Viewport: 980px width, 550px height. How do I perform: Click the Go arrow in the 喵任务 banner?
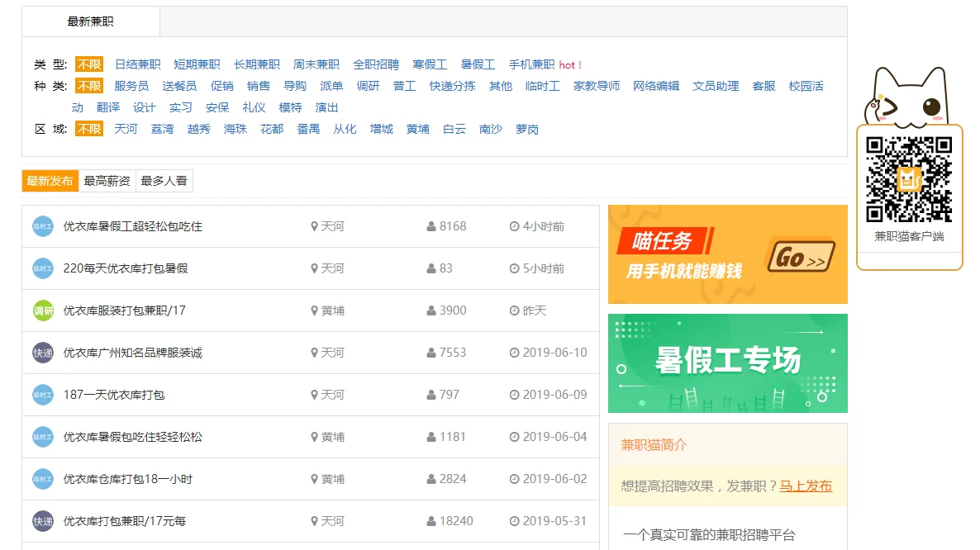point(799,258)
